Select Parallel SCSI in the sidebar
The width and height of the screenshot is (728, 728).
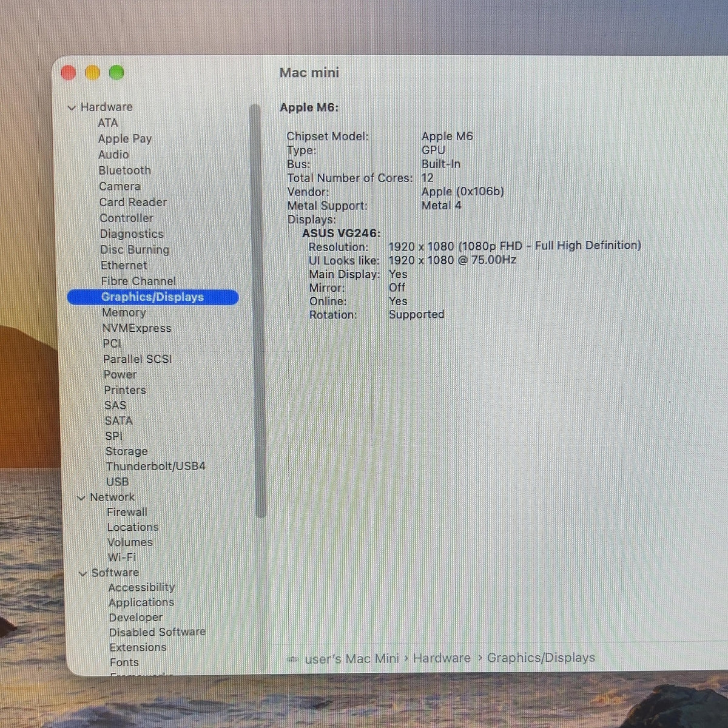tap(137, 359)
